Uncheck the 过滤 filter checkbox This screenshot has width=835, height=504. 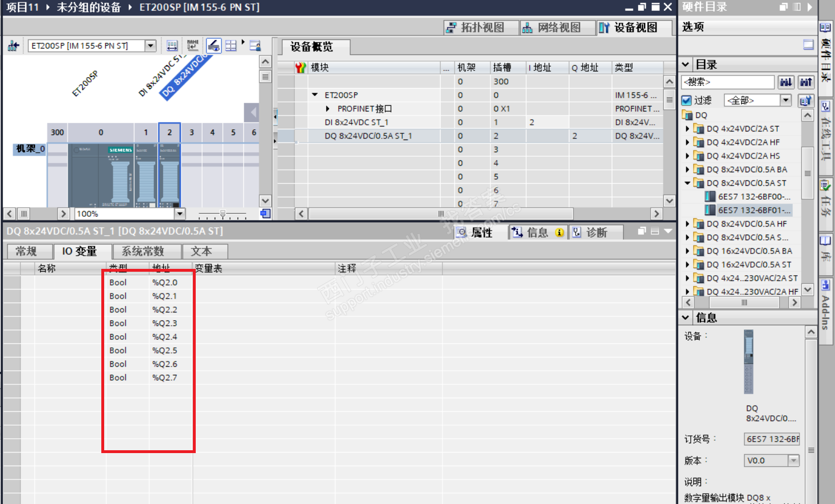(x=687, y=101)
